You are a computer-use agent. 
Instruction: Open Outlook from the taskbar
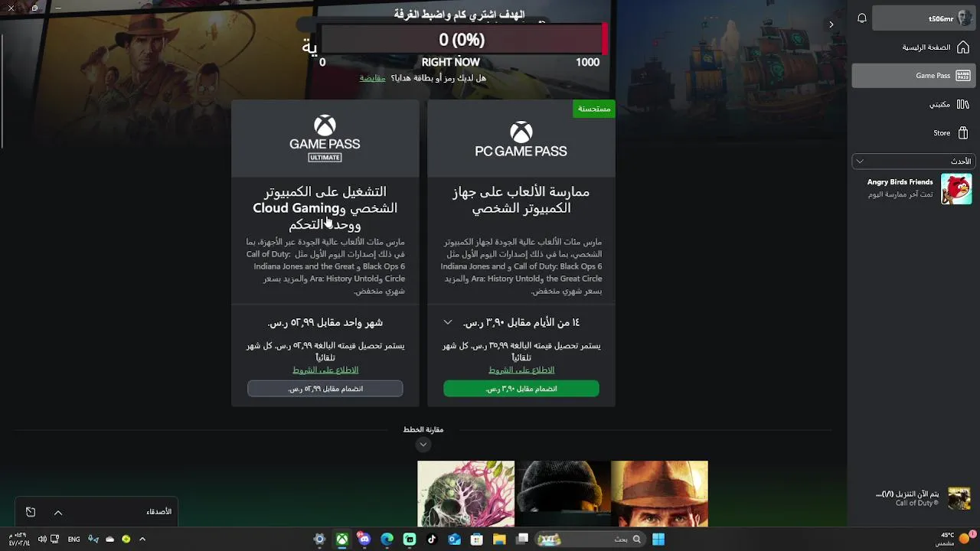coord(454,539)
